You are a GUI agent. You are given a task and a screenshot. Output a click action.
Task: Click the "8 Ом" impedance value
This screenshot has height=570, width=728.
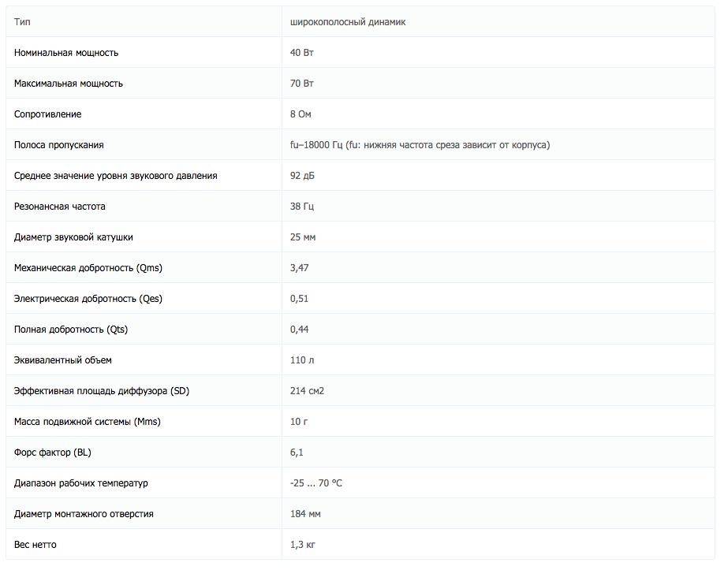click(x=301, y=114)
